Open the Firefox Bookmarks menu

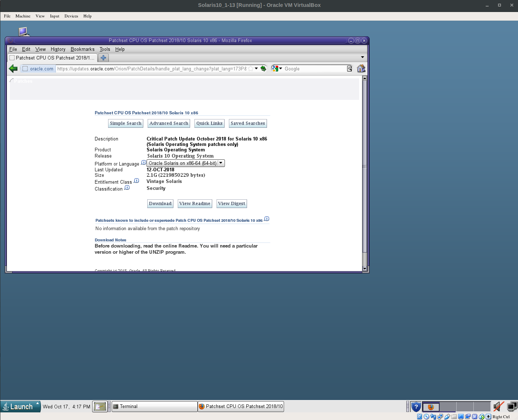coord(82,49)
